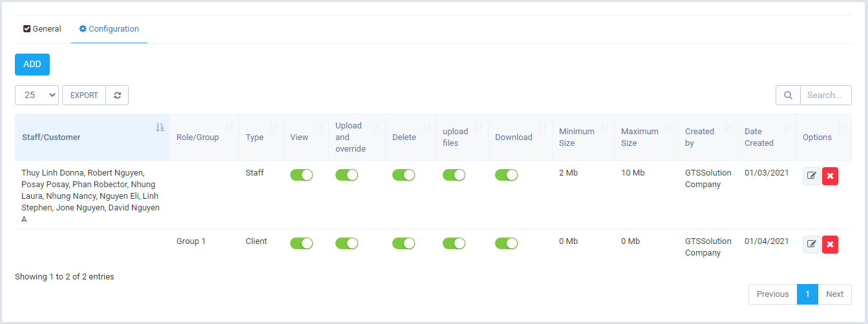Click the search magnifier icon
The image size is (868, 324).
(x=788, y=95)
